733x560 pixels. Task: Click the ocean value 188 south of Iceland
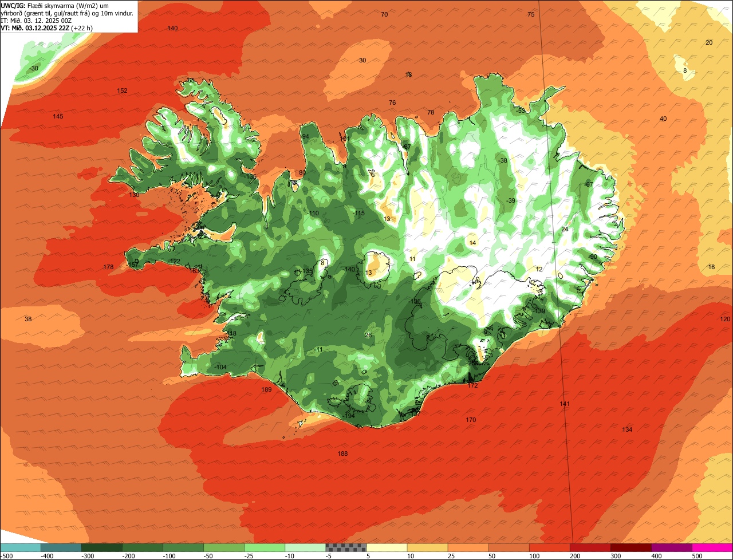tap(342, 453)
